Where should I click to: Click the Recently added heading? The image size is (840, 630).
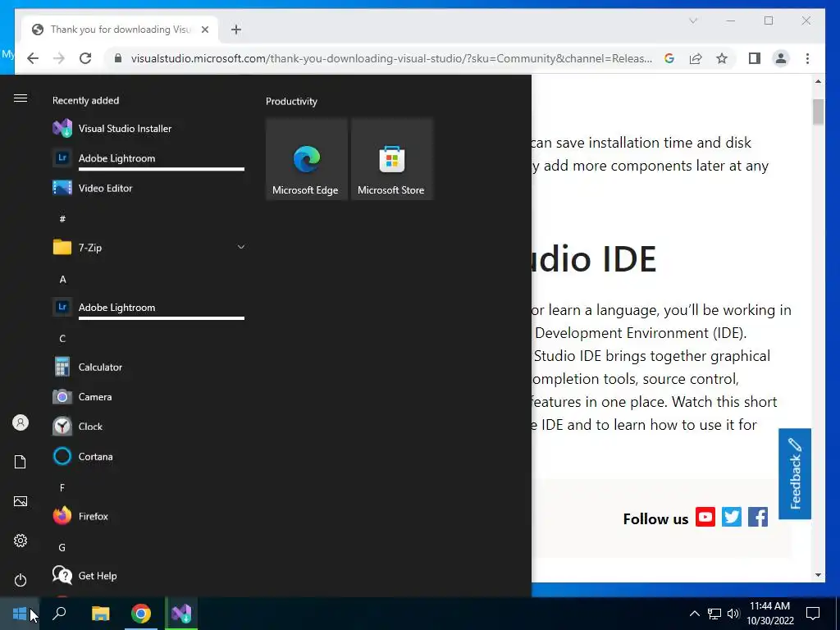(x=85, y=101)
